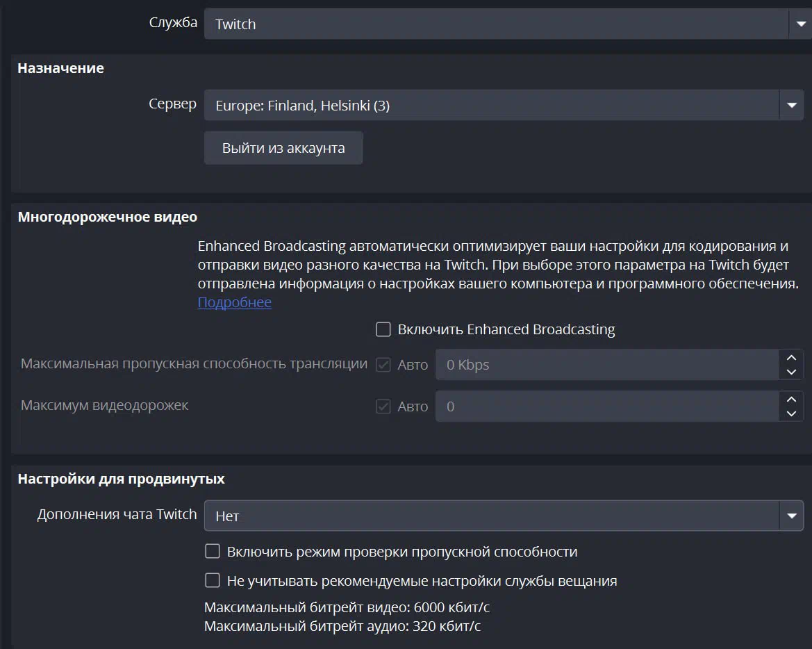This screenshot has width=812, height=649.
Task: Decrease Максимум видеодорожек with down arrow
Action: [791, 414]
